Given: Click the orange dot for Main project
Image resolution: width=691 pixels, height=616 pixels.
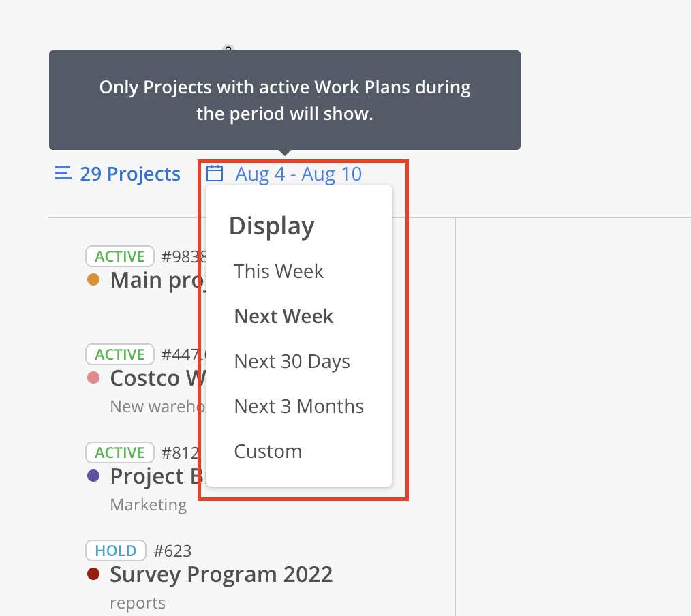Looking at the screenshot, I should (x=93, y=280).
